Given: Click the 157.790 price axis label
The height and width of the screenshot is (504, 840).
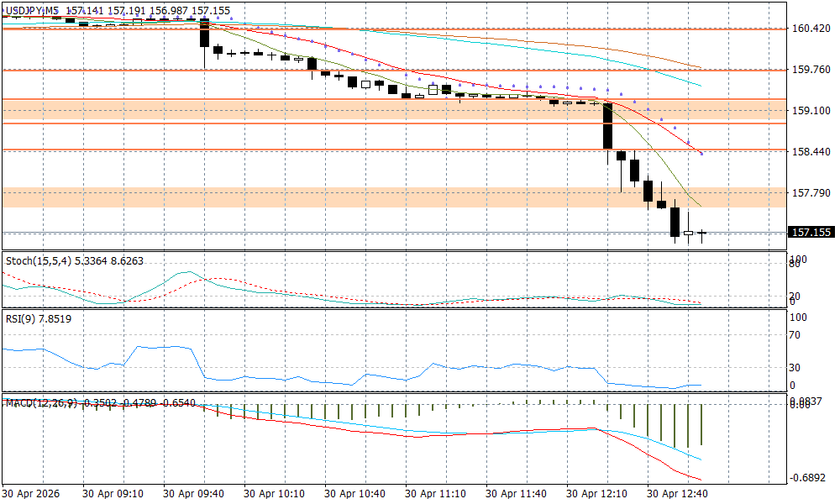Looking at the screenshot, I should coord(811,193).
